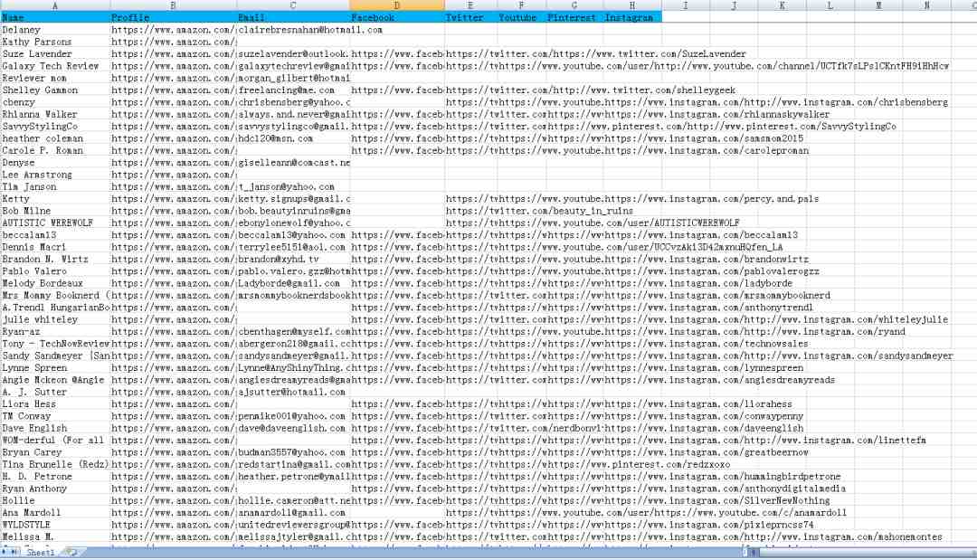Select the 'Kathy Parsons' name cell
The image size is (977, 560).
point(55,42)
